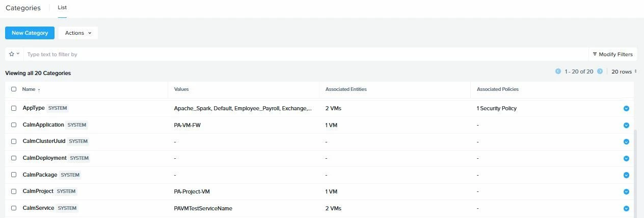
Task: Open CalmProject row chevron menu
Action: tap(626, 191)
